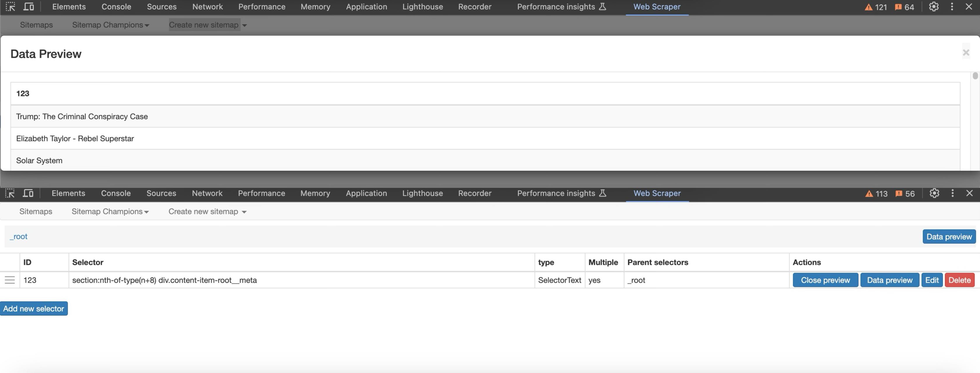Click Add new selector button

(34, 309)
